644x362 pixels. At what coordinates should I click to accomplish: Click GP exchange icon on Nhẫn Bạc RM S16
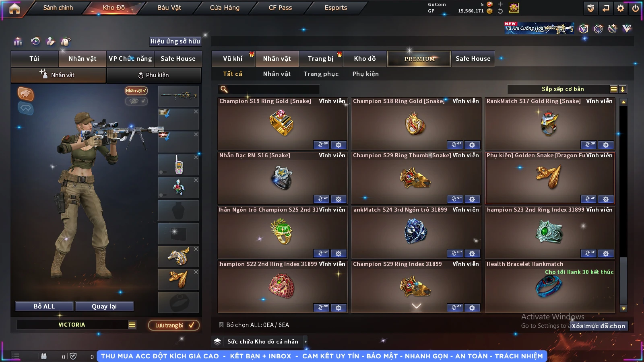coord(321,199)
